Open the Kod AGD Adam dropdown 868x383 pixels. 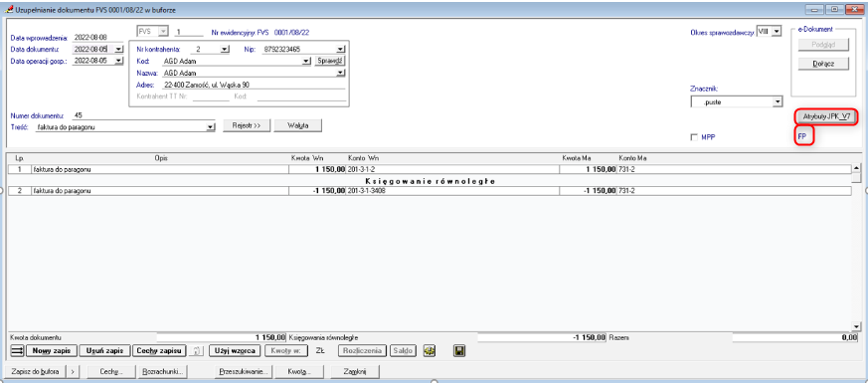pyautogui.click(x=306, y=61)
